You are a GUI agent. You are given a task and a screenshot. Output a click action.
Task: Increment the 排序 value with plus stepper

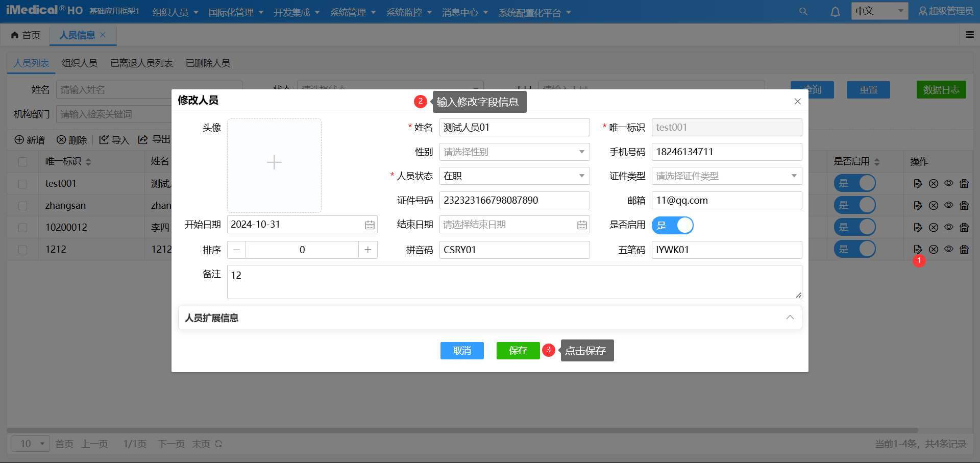click(367, 250)
